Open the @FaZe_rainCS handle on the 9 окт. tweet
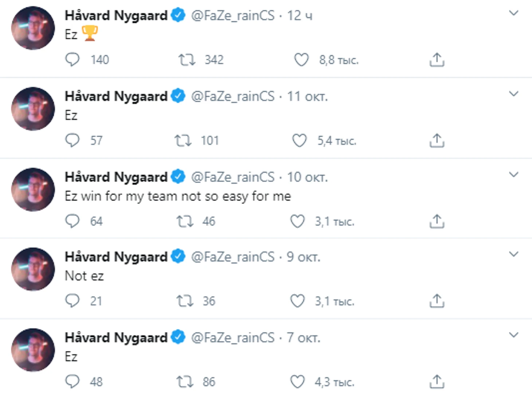Viewport: 532px width, 398px height. (232, 257)
